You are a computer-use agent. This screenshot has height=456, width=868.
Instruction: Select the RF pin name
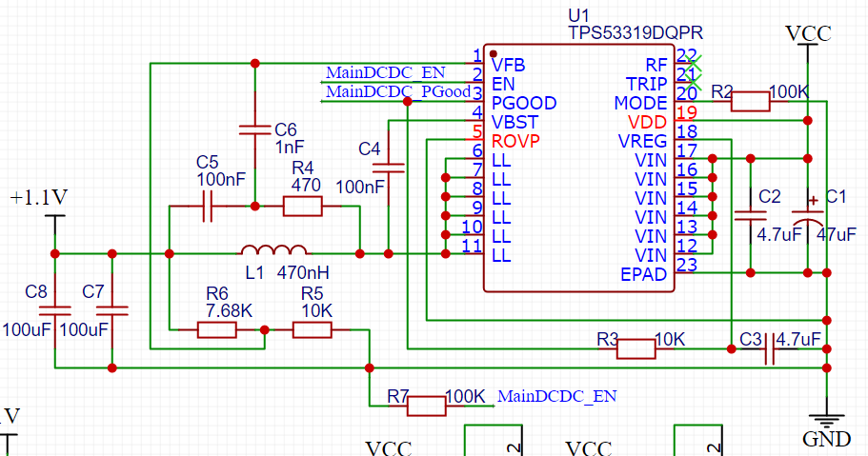656,65
